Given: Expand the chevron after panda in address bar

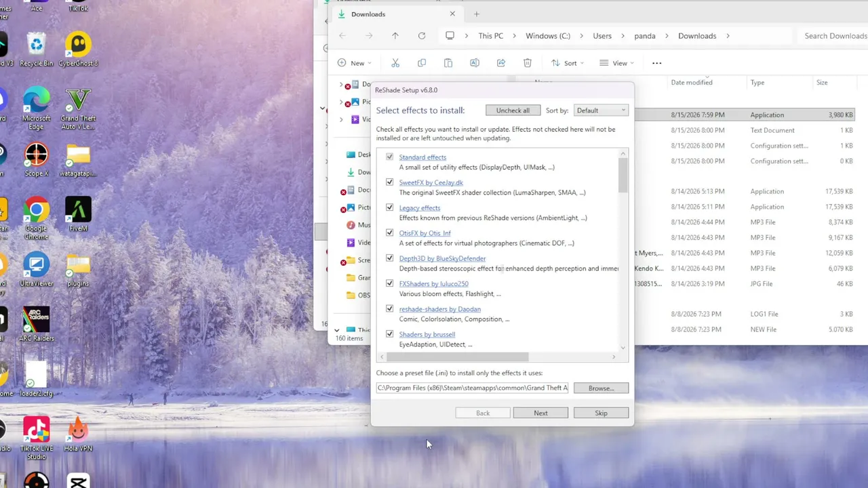Looking at the screenshot, I should (667, 36).
